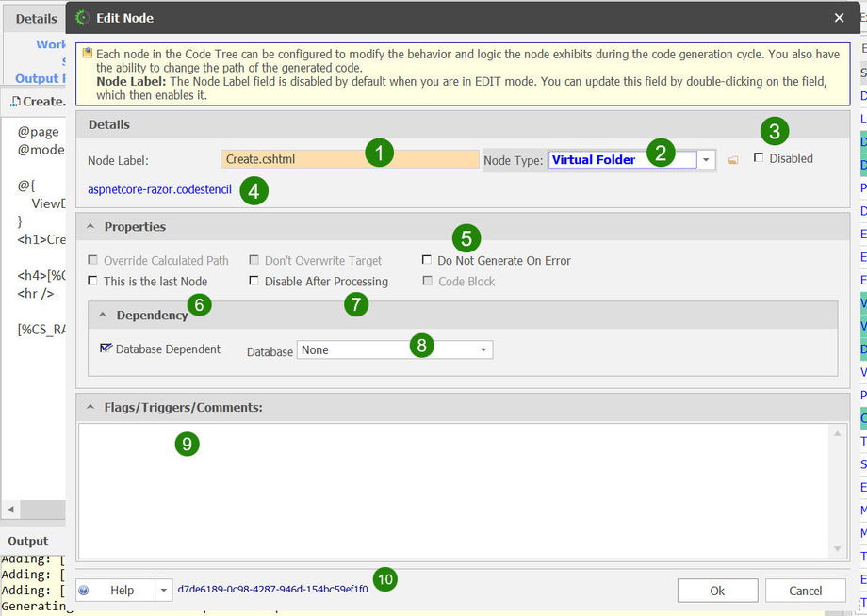Click the Edit Node gear icon in the title bar
This screenshot has height=616, width=867.
[82, 18]
